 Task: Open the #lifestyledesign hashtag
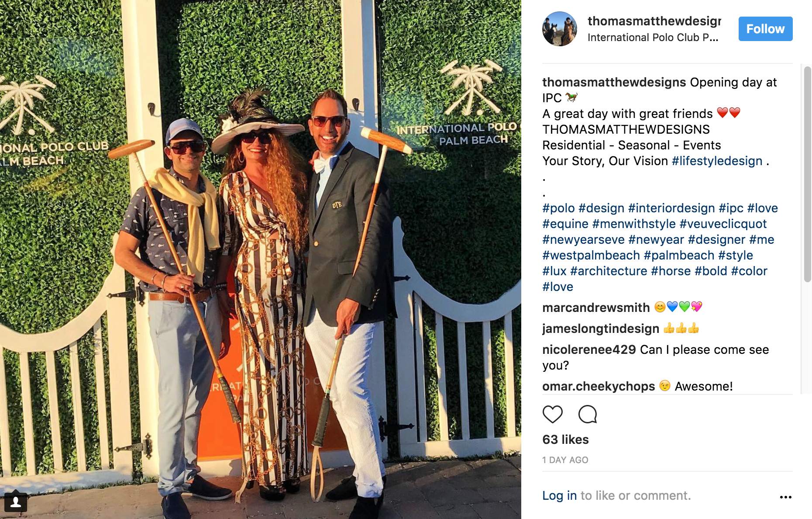point(717,161)
